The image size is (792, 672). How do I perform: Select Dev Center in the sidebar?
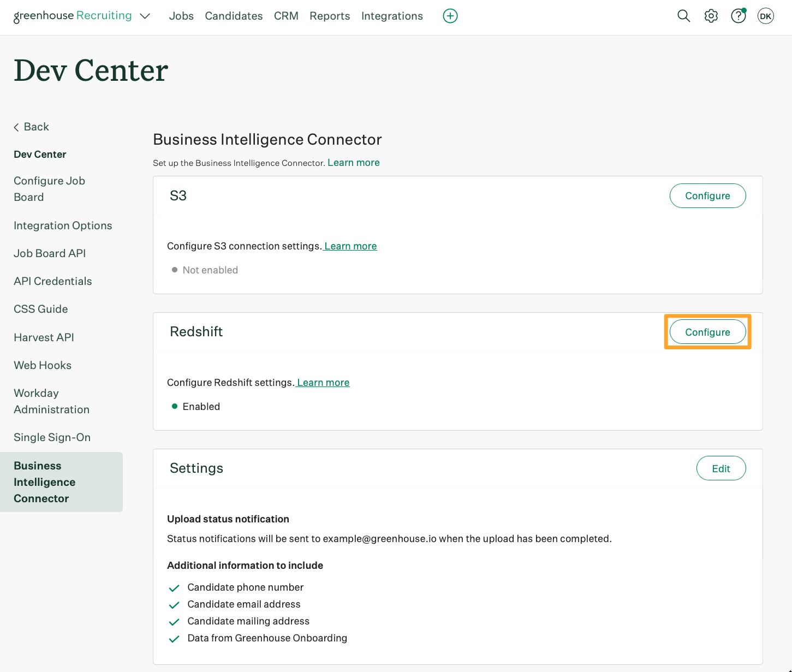point(40,154)
